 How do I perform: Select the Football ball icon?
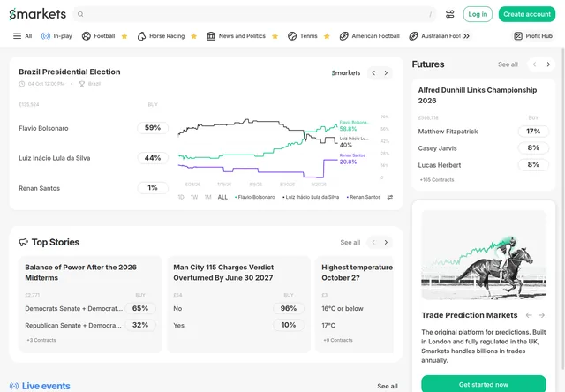tap(87, 36)
